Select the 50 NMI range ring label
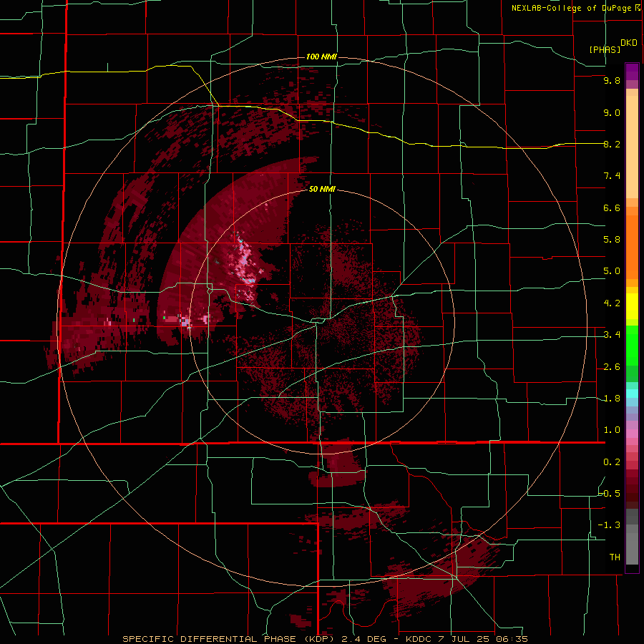This screenshot has height=644, width=644. click(321, 190)
